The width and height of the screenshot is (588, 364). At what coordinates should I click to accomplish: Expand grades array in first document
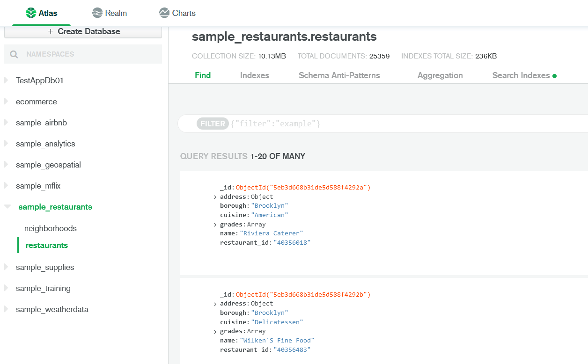(215, 225)
